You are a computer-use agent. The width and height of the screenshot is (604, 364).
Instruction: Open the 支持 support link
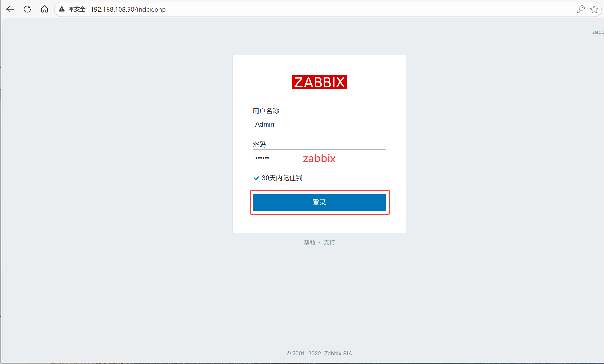329,242
